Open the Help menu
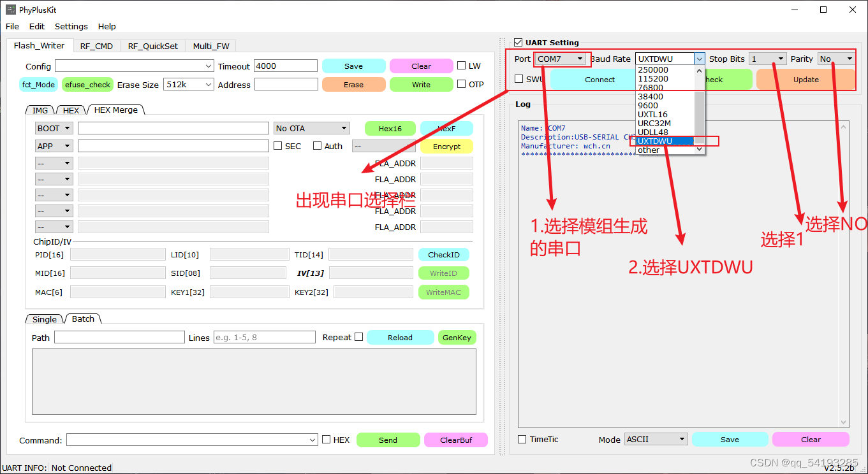868x474 pixels. click(x=107, y=26)
